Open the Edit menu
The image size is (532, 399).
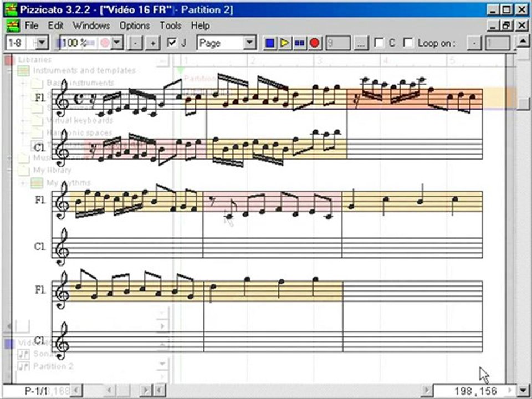tap(55, 25)
